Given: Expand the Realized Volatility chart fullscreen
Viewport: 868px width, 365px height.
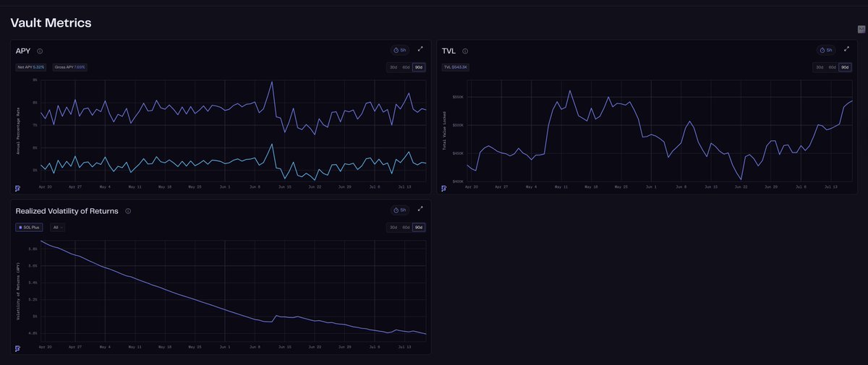Looking at the screenshot, I should click(x=420, y=210).
